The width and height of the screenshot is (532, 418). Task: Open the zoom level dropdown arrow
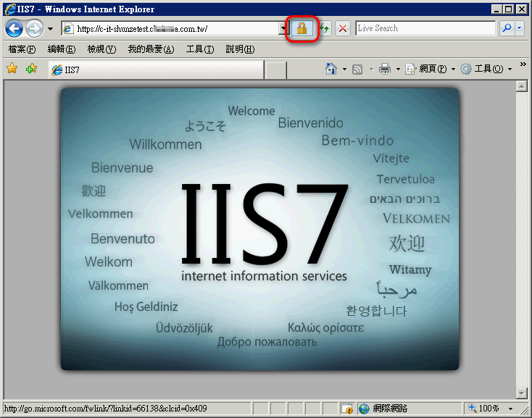click(510, 409)
